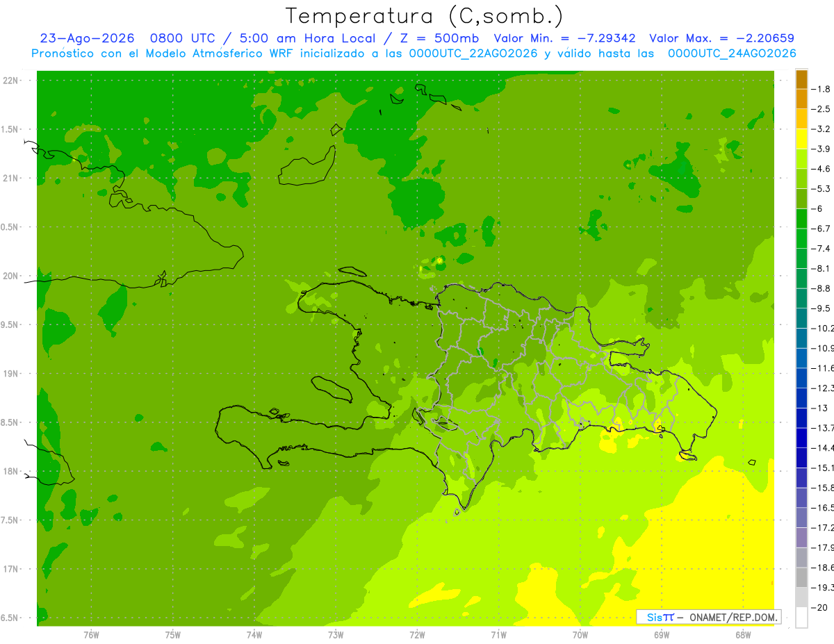Click the "-5.3" legend value

coord(821,188)
